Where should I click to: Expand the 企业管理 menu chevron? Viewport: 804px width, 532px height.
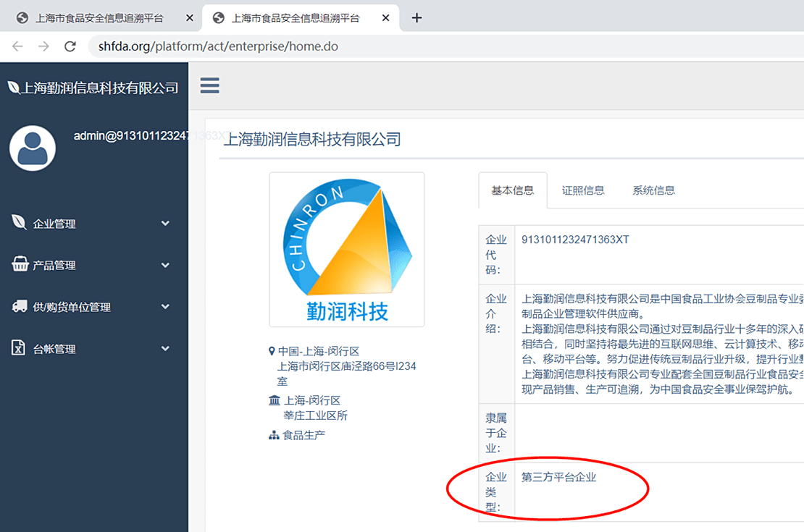click(165, 223)
